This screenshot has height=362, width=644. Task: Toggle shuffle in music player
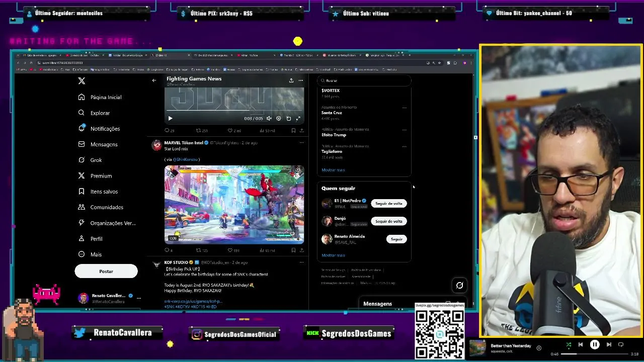569,345
